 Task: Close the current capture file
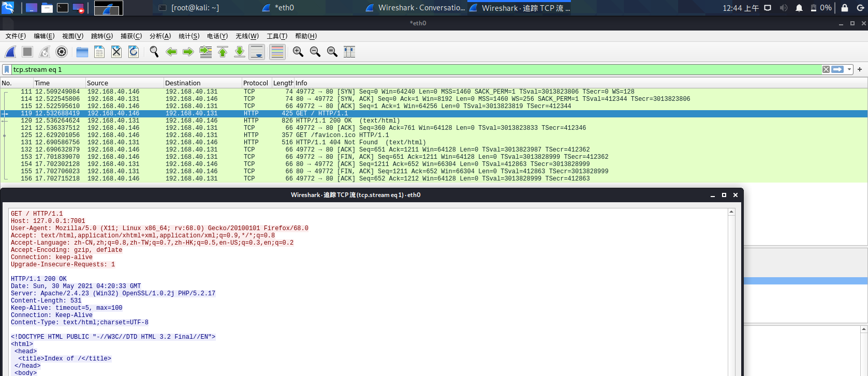(116, 52)
